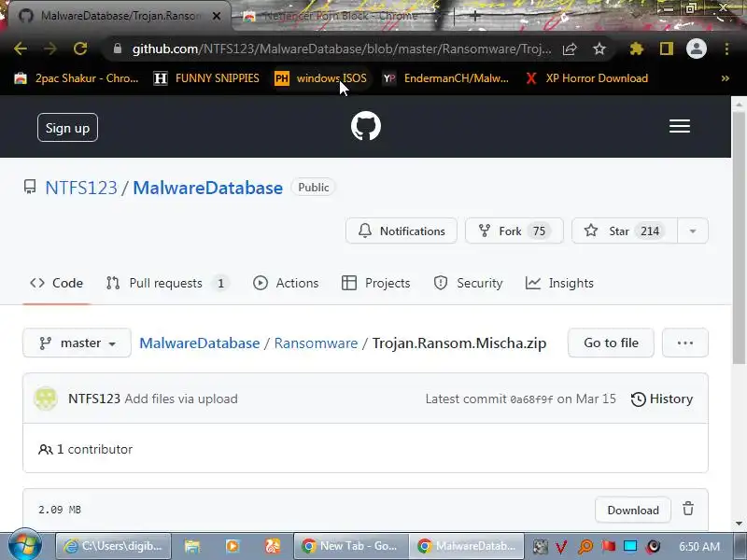Screen dimensions: 747x560
Task: Click the MalwareDatab... taskbar item
Action: [467, 546]
